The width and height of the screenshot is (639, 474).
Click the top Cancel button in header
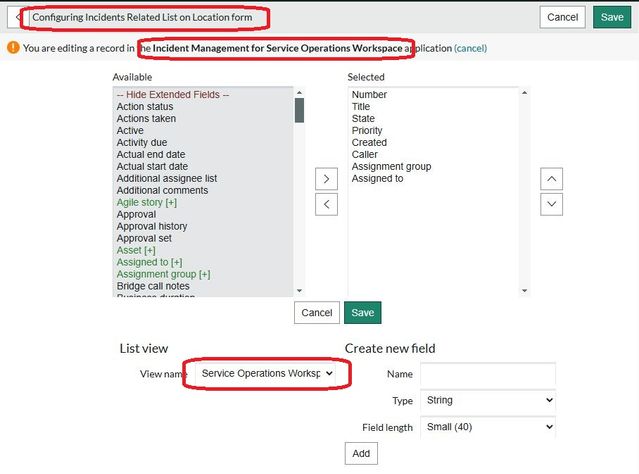[x=562, y=17]
